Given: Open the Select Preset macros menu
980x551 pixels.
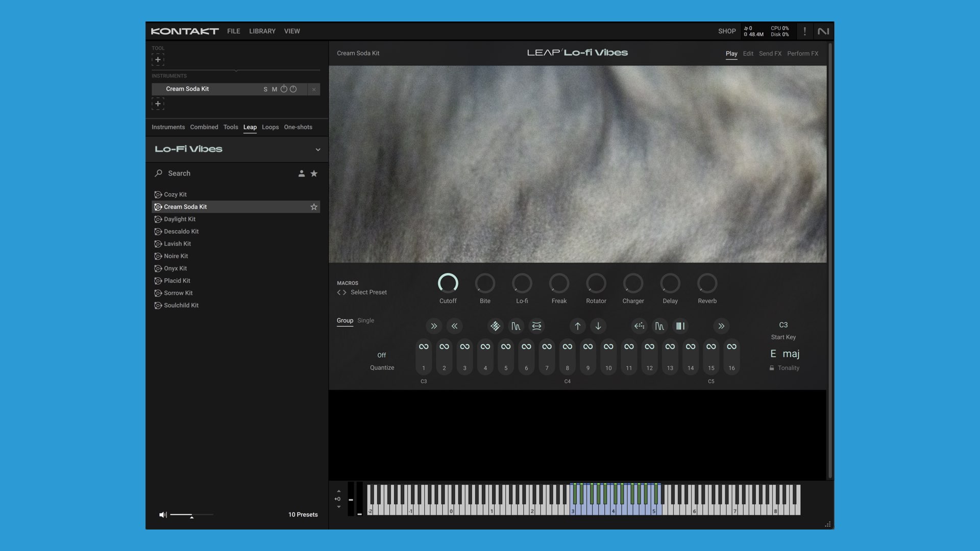Looking at the screenshot, I should [369, 292].
